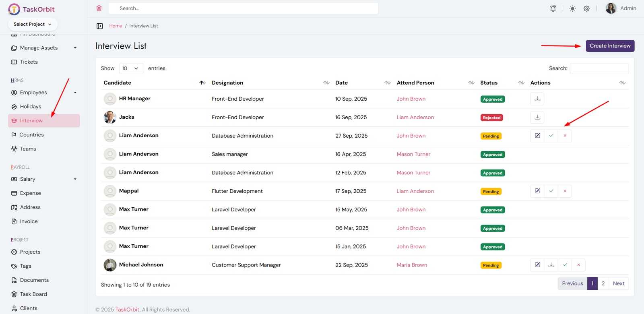This screenshot has width=644, height=314.
Task: Collapse sidebar using panel toggle icon
Action: pos(100,26)
